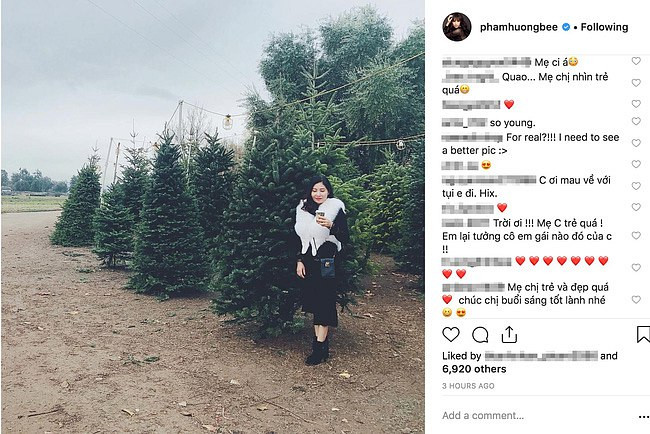Open the comment bubble icon
This screenshot has height=434, width=650.
480,335
